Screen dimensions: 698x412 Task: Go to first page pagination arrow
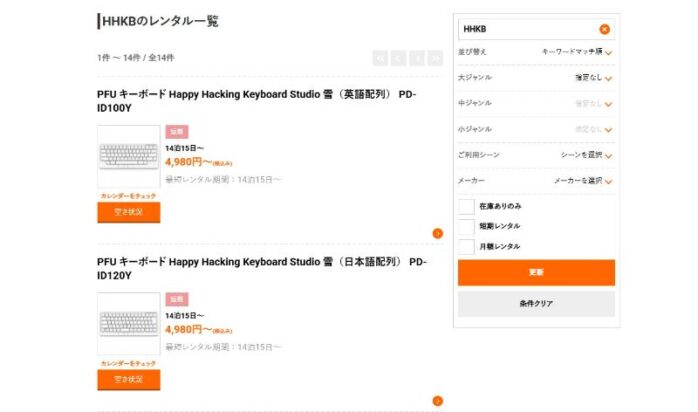tap(380, 58)
